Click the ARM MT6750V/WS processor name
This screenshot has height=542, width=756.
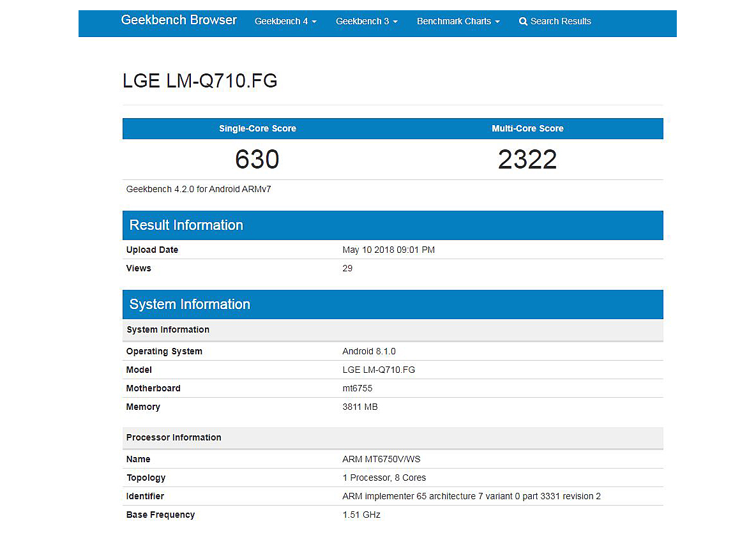click(x=381, y=459)
